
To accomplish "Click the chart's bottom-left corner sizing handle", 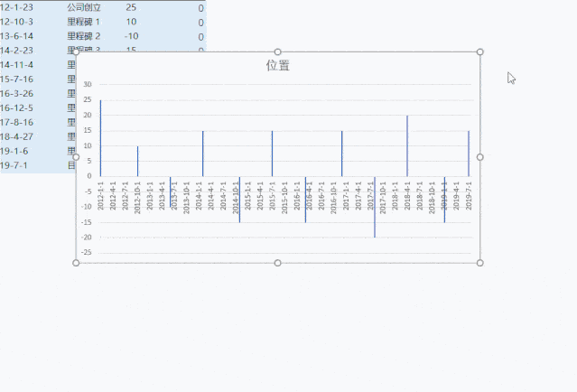I will [76, 263].
